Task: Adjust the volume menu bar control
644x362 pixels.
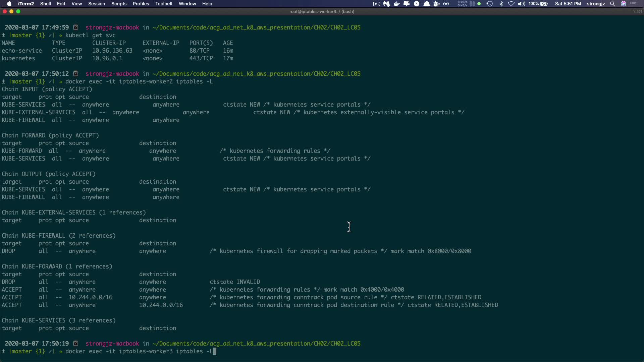Action: (x=521, y=4)
